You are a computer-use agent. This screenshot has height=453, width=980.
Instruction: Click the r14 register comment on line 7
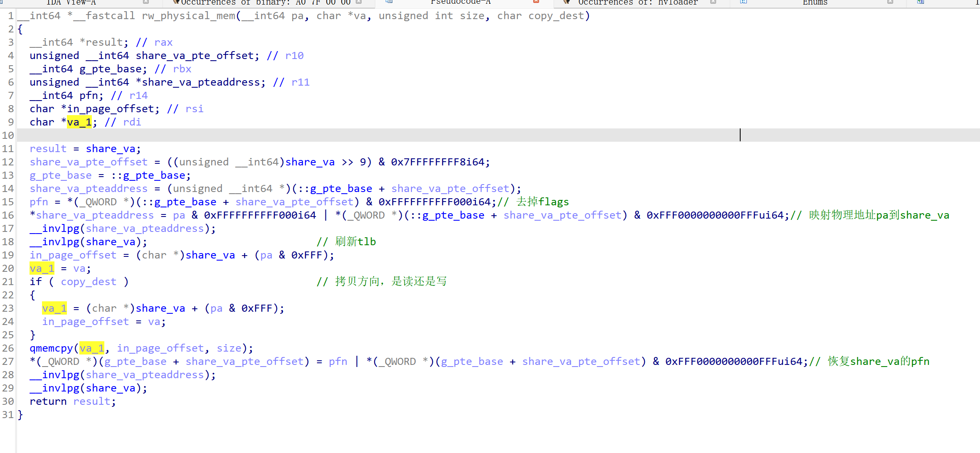[138, 96]
